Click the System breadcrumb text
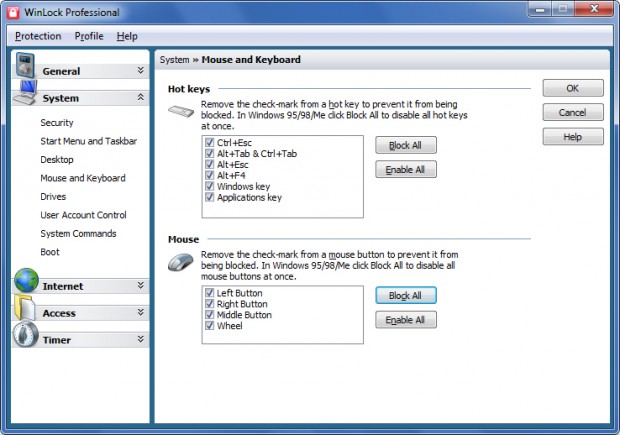Image resolution: width=620 pixels, height=435 pixels. 174,60
